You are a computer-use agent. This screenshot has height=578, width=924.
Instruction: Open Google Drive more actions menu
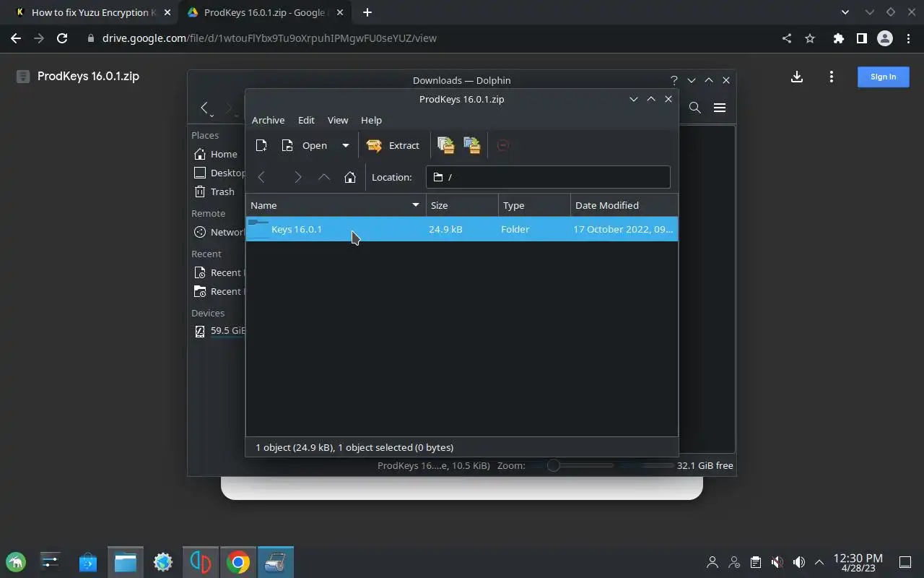tap(832, 77)
